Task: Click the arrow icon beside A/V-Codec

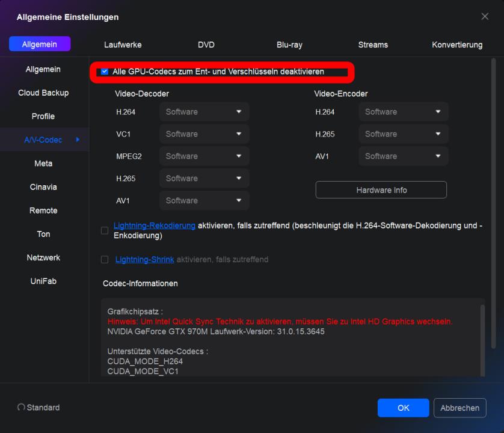Action: point(77,140)
